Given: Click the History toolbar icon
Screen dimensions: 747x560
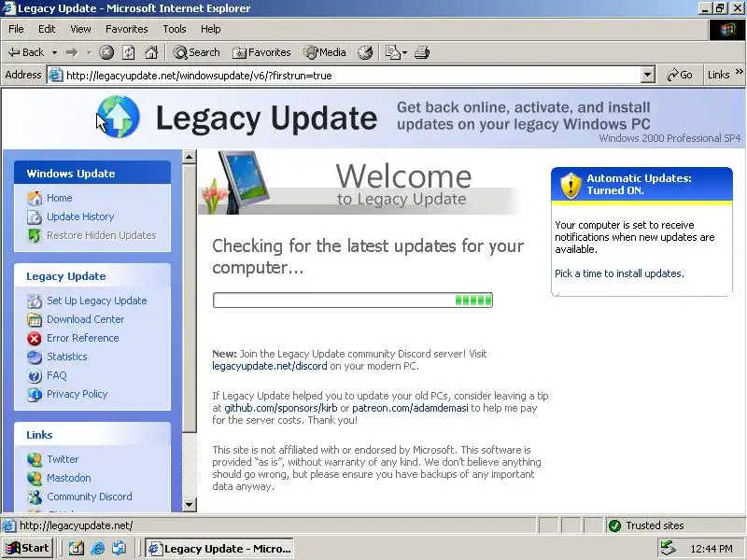Looking at the screenshot, I should pos(365,52).
